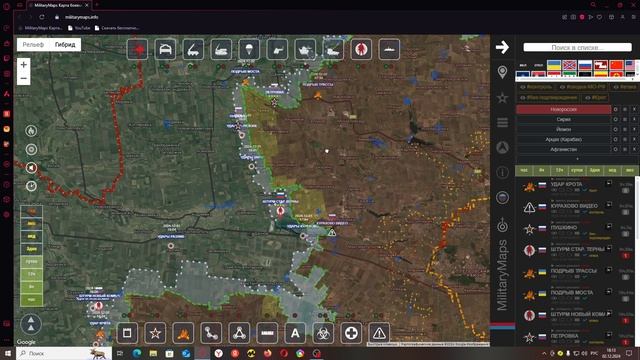Expand the УДАР КРОТА event details
This screenshot has height=360, width=640.
coord(609,183)
